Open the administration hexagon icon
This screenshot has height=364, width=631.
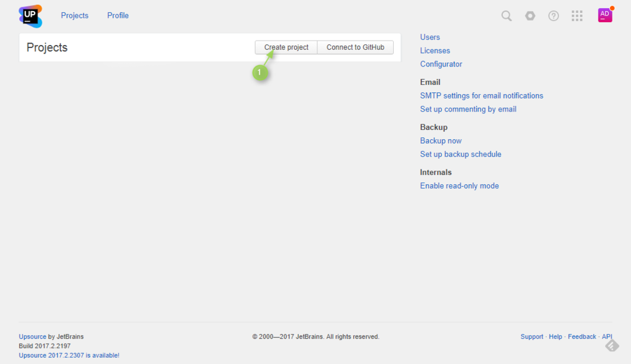coord(530,15)
